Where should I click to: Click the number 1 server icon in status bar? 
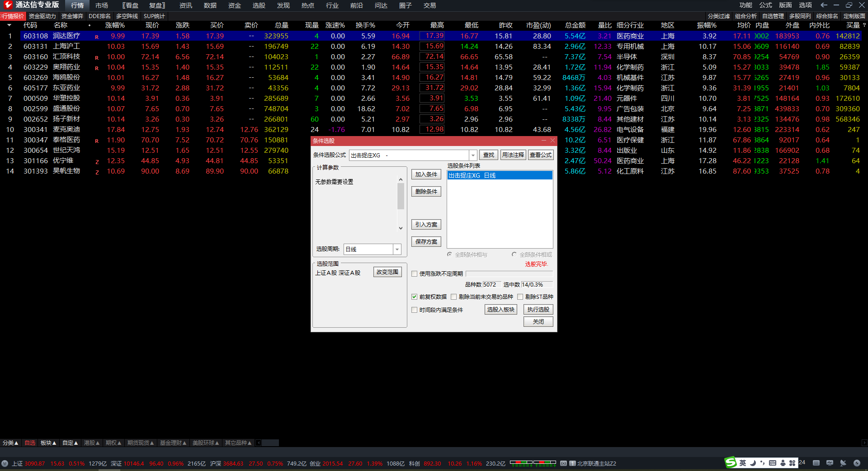point(572,463)
